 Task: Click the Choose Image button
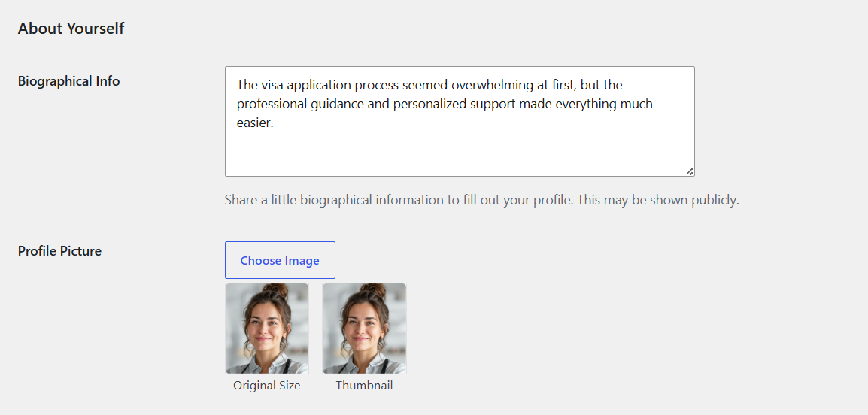point(280,260)
